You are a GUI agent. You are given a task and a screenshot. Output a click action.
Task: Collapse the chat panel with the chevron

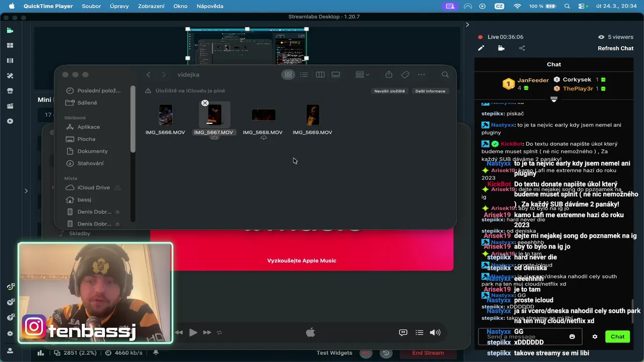pyautogui.click(x=467, y=25)
